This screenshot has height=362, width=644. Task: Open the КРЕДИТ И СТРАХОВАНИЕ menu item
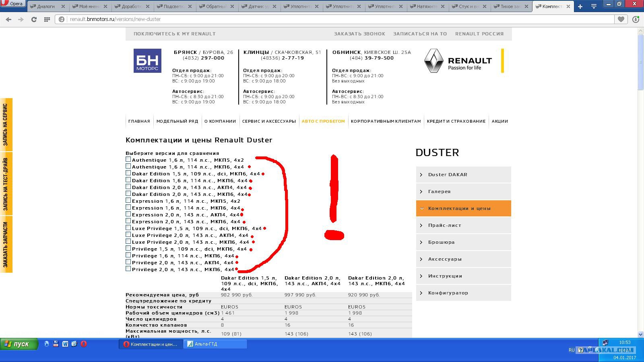(456, 121)
